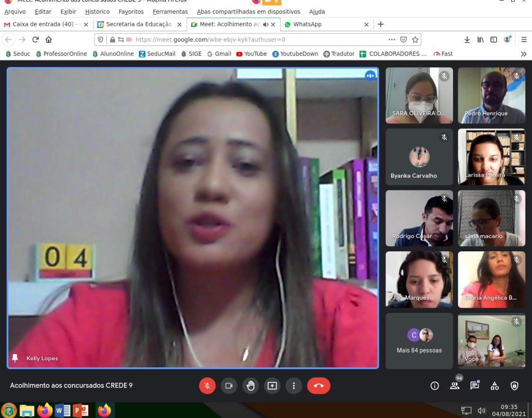This screenshot has width=532, height=418.
Task: Unmute the microphone in the call
Action: pos(207,386)
